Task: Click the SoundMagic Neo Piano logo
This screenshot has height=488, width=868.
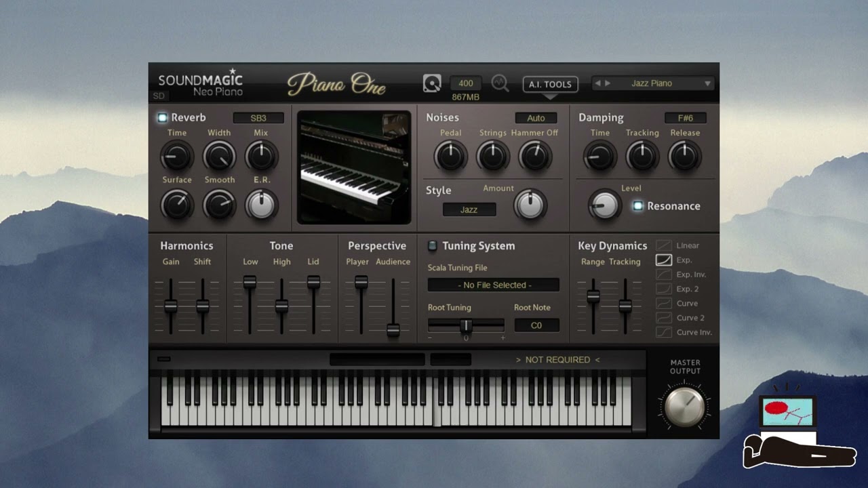Action: click(x=201, y=83)
